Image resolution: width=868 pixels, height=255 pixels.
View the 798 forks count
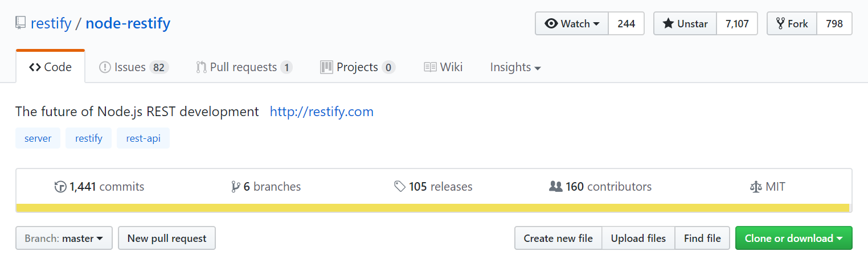834,24
